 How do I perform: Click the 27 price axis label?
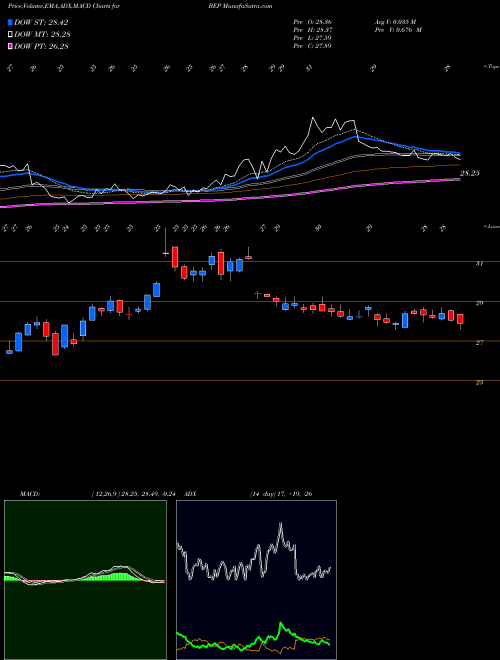pyautogui.click(x=479, y=343)
